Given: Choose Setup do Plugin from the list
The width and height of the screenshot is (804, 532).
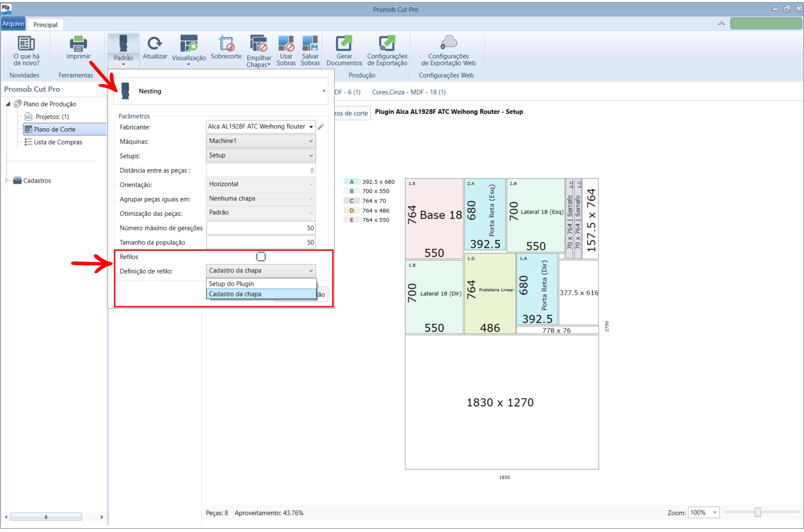Looking at the screenshot, I should point(261,284).
